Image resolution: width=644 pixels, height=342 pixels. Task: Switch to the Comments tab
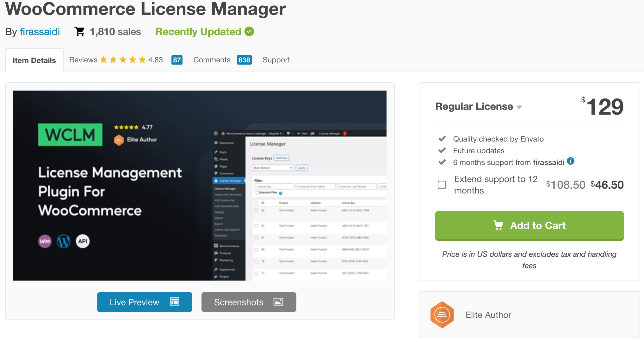tap(212, 60)
